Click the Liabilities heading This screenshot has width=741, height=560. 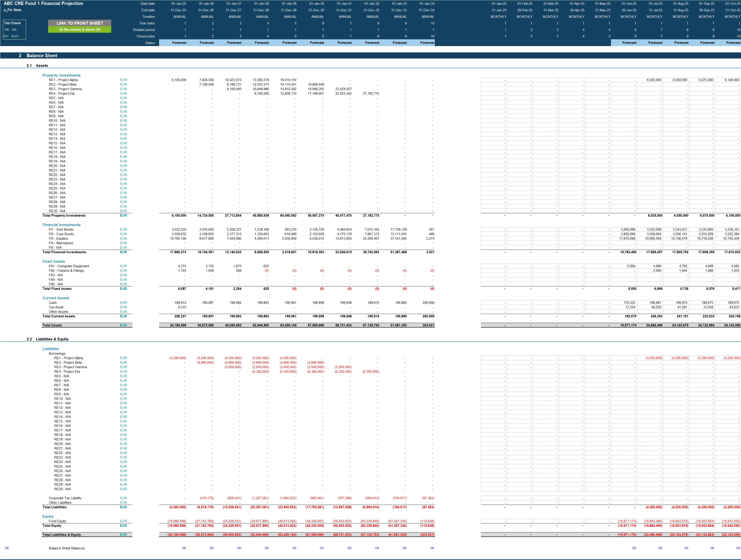51,349
